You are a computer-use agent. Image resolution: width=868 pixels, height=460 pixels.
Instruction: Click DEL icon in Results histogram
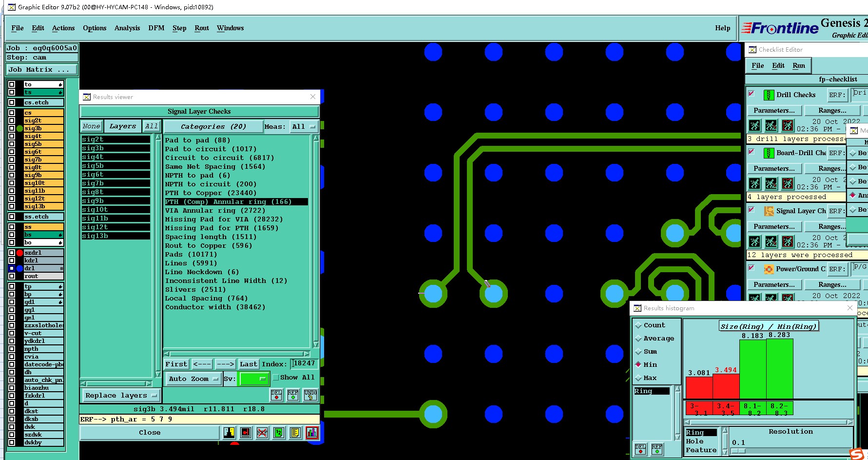click(x=640, y=449)
